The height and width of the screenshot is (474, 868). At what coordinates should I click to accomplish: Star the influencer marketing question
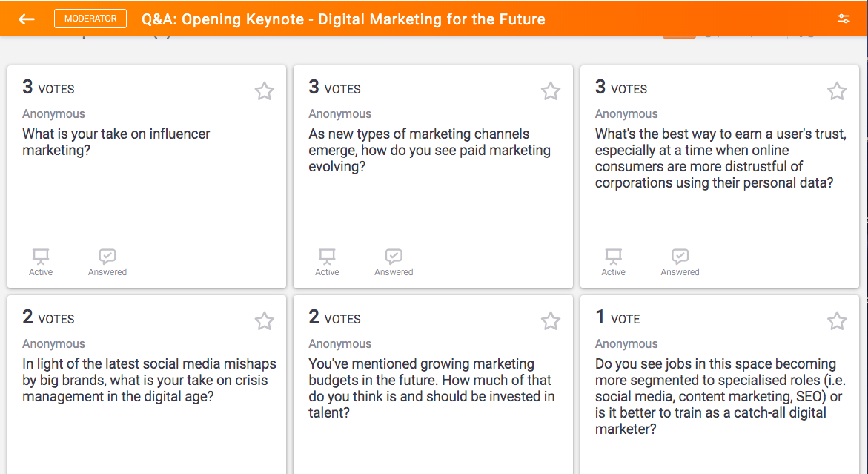[x=265, y=90]
